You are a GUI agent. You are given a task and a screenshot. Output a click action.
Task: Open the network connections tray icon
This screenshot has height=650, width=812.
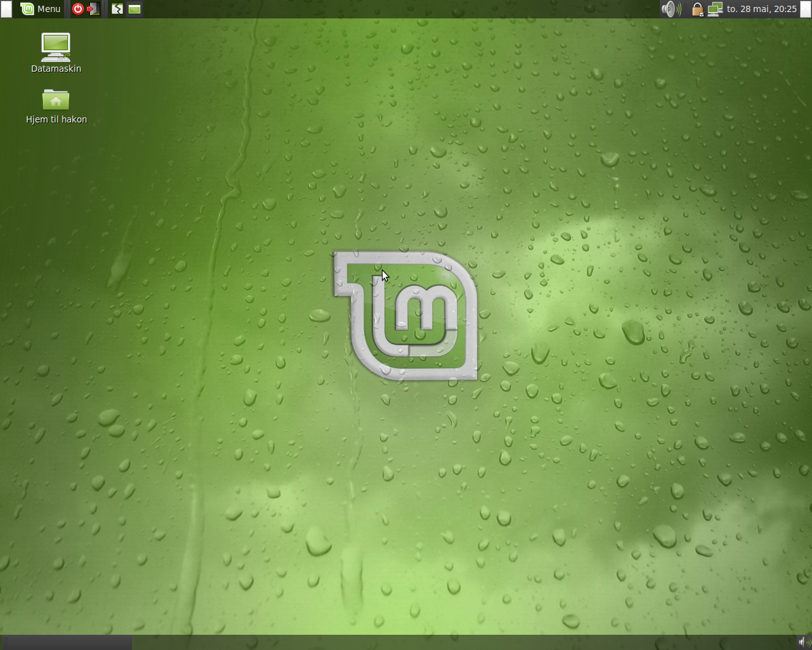pos(715,9)
